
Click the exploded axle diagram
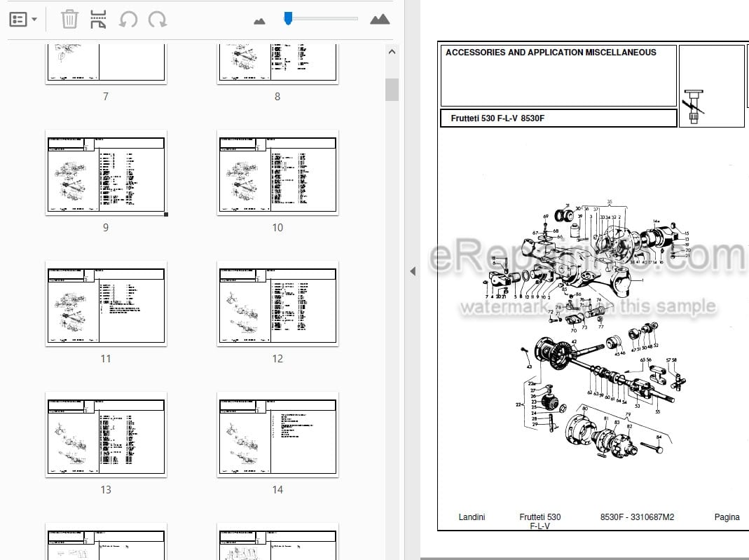point(588,329)
